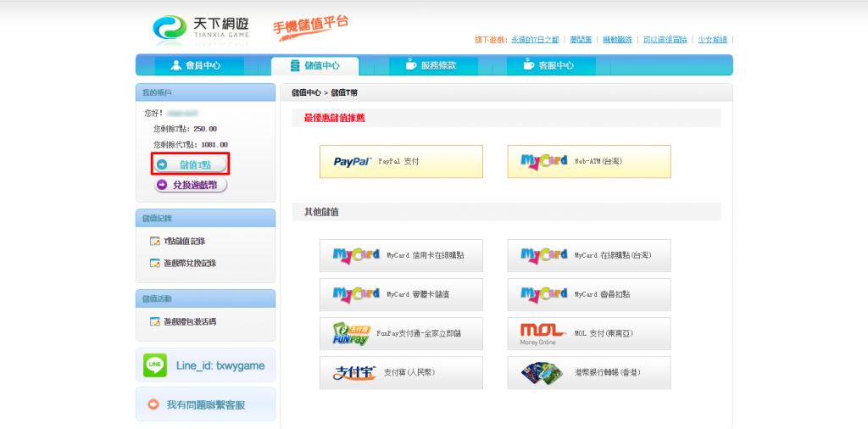Select MyCard 信用卡在線購點
The height and width of the screenshot is (429, 868).
pyautogui.click(x=401, y=256)
